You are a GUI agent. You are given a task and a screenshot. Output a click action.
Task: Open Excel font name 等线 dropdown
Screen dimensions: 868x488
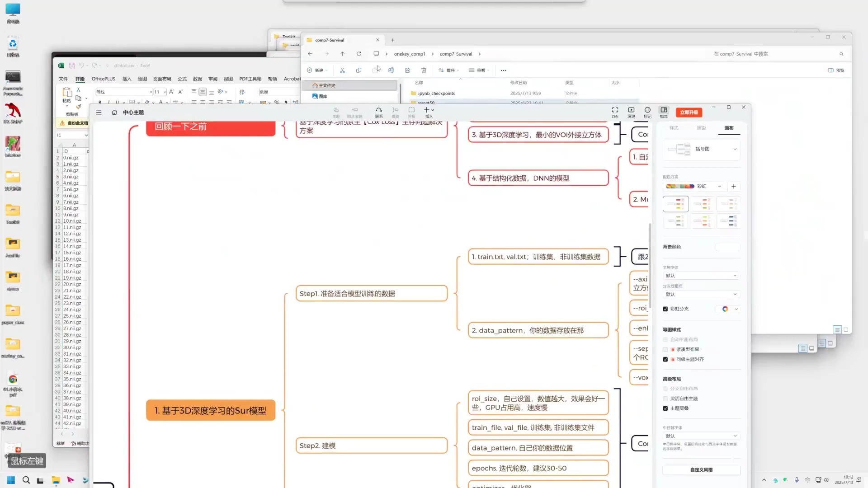[151, 92]
